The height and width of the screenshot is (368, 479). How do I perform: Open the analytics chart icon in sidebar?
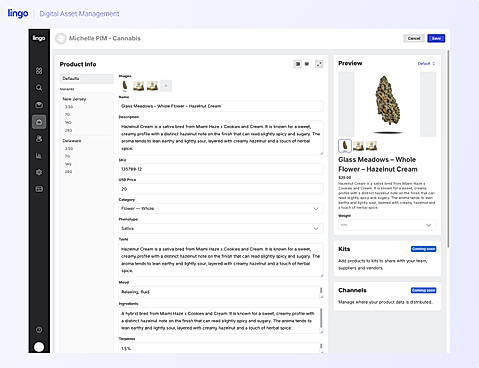[x=39, y=156]
